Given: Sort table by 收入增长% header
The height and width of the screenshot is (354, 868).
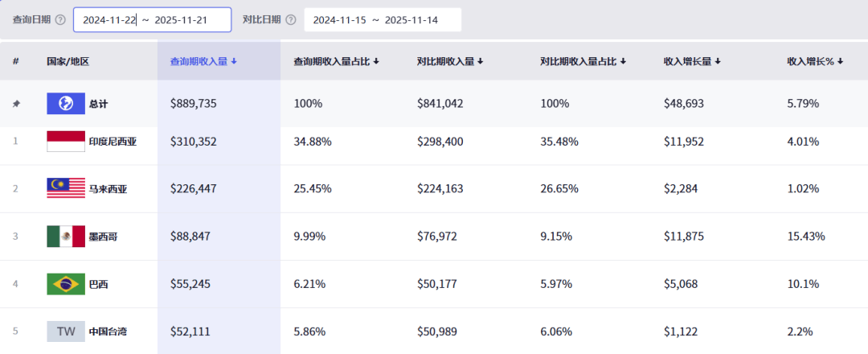Looking at the screenshot, I should 815,61.
